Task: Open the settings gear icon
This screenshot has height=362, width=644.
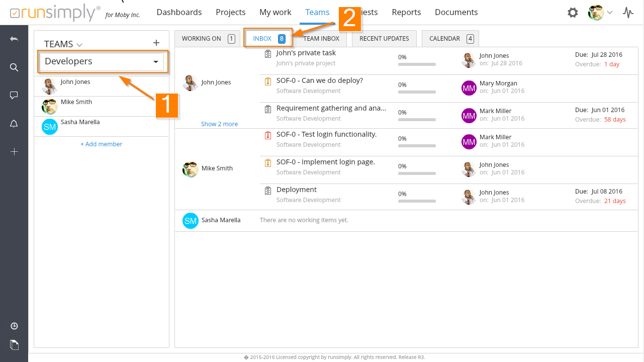Action: click(573, 13)
